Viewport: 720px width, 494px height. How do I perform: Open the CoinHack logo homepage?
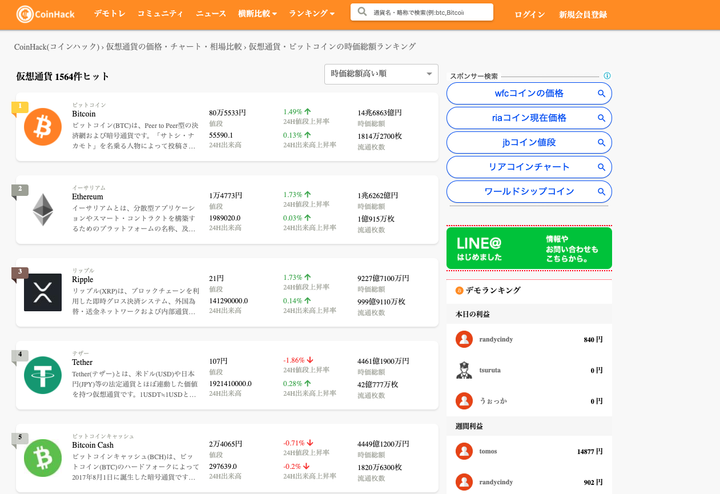click(x=45, y=14)
